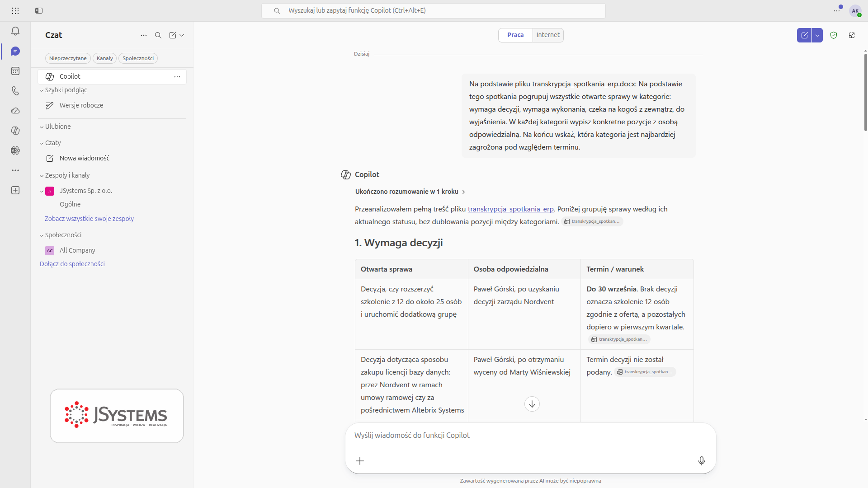868x488 pixels.
Task: Open the All Company community
Action: coord(77,250)
